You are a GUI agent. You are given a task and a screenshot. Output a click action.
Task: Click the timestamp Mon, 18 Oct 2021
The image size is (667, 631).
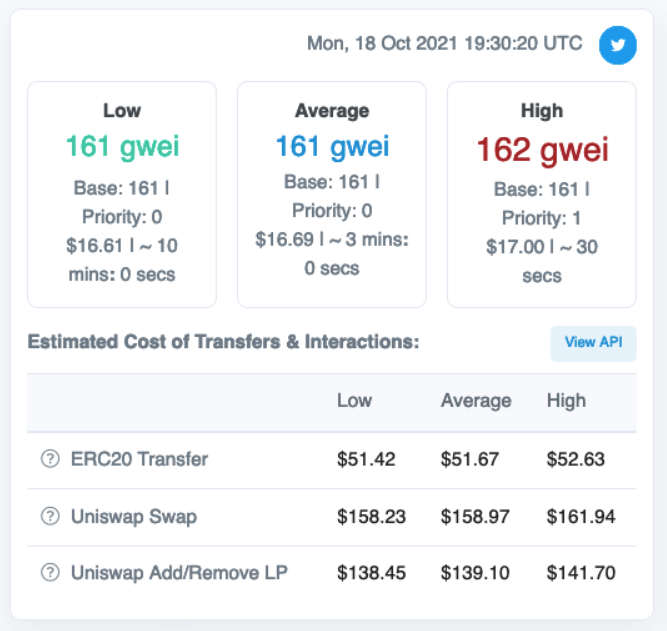443,44
